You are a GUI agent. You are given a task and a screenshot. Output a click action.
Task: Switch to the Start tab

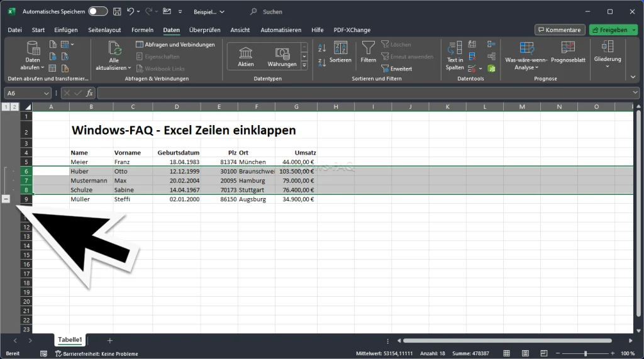(38, 30)
